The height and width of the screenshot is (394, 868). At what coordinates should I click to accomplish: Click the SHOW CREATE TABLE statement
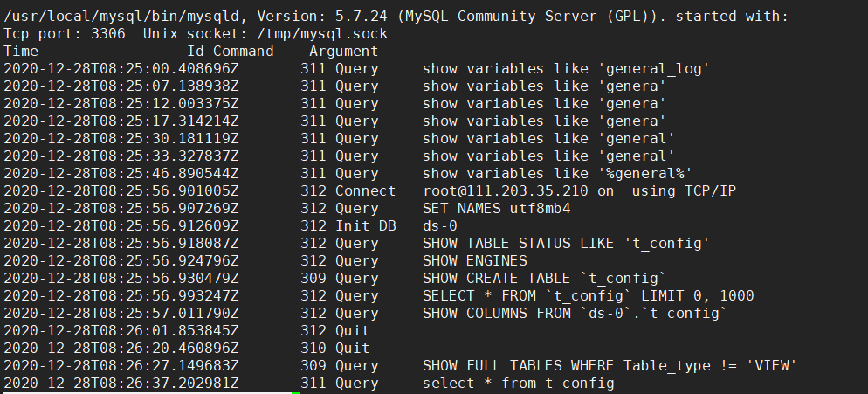544,278
